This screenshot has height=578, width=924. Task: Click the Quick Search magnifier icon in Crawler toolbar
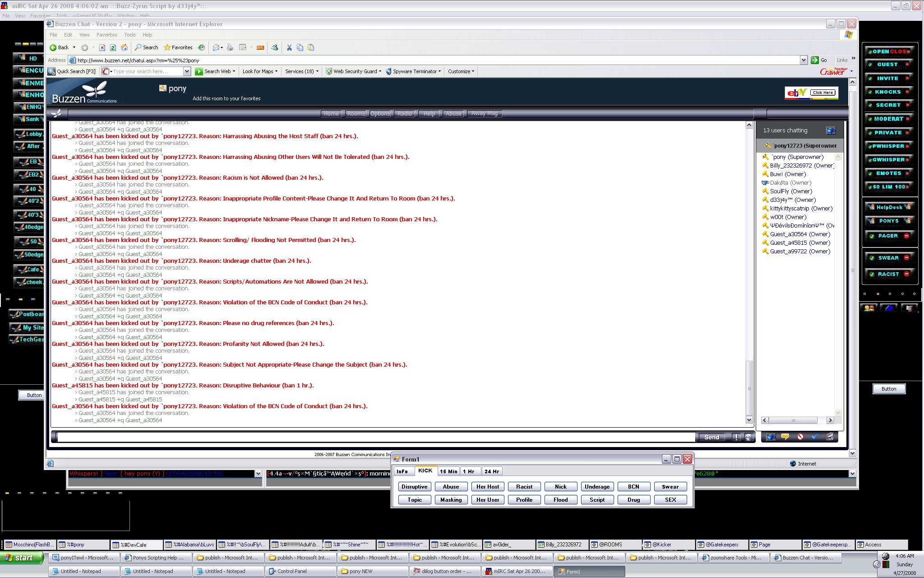(51, 71)
